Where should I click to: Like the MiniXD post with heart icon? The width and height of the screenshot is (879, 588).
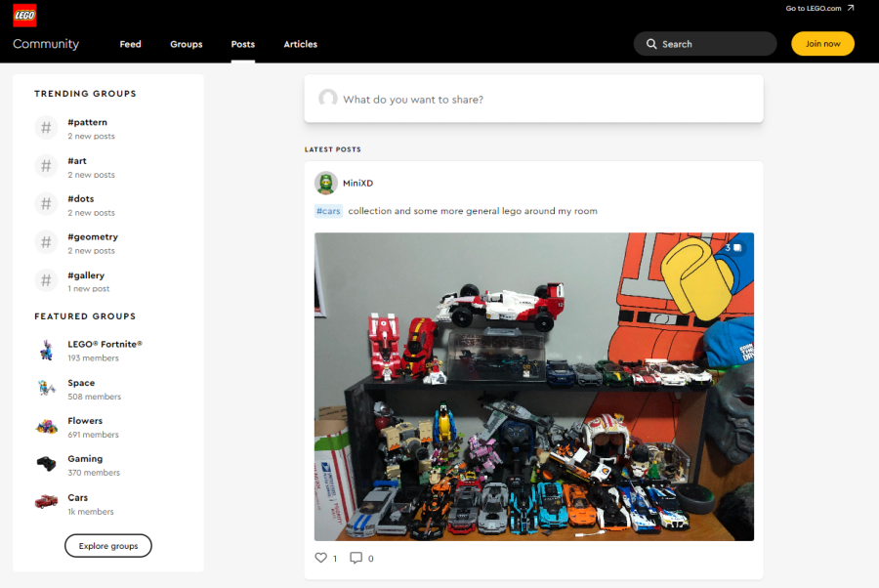pyautogui.click(x=320, y=558)
